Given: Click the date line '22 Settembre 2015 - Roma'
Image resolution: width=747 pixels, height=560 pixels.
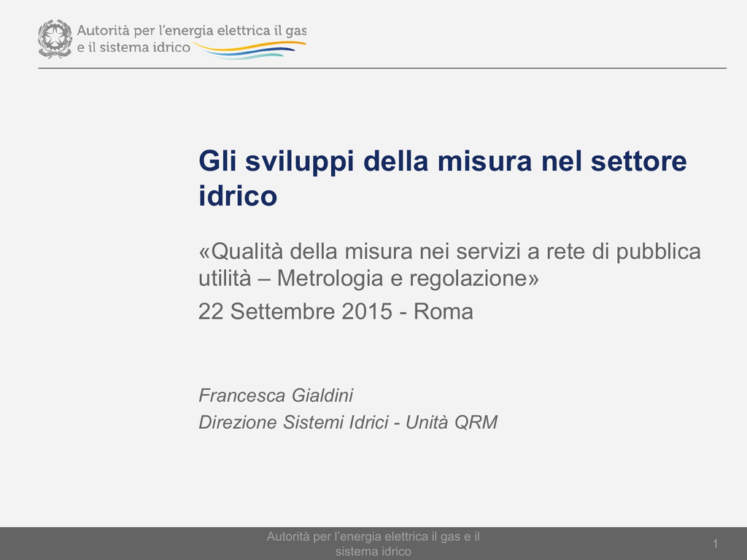Looking at the screenshot, I should pyautogui.click(x=336, y=311).
